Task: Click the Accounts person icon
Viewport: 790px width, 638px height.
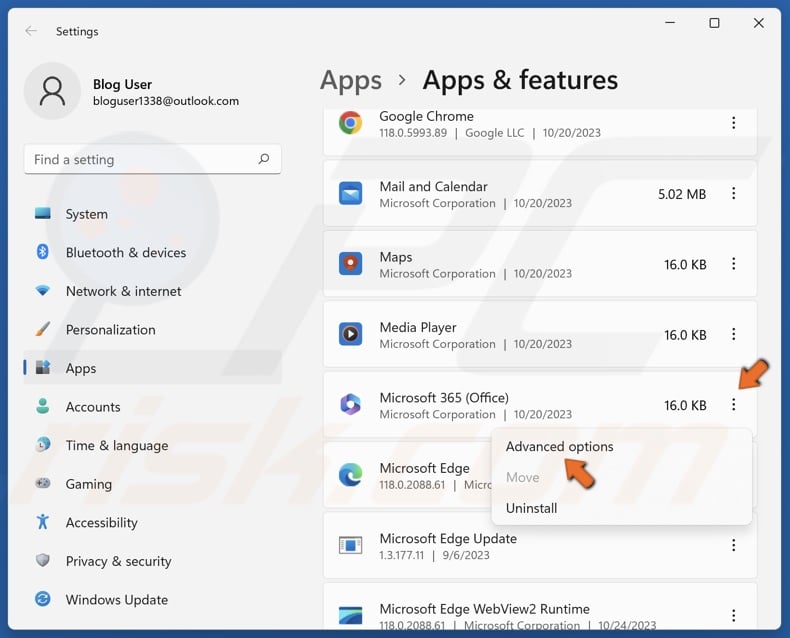Action: point(43,406)
